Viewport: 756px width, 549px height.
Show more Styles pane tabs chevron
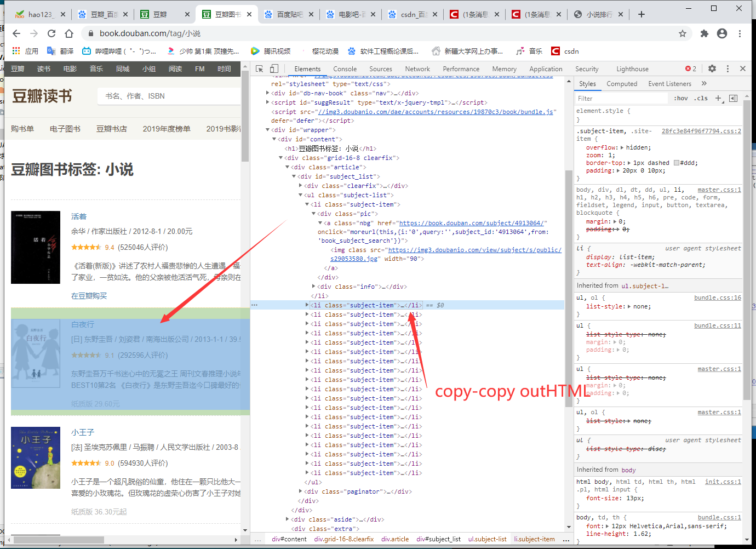pos(704,84)
